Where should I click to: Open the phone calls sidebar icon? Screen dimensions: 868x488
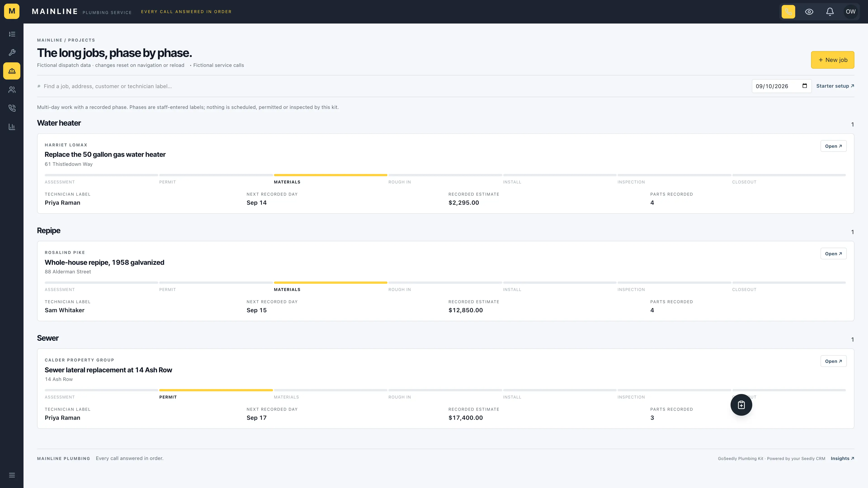[x=12, y=108]
